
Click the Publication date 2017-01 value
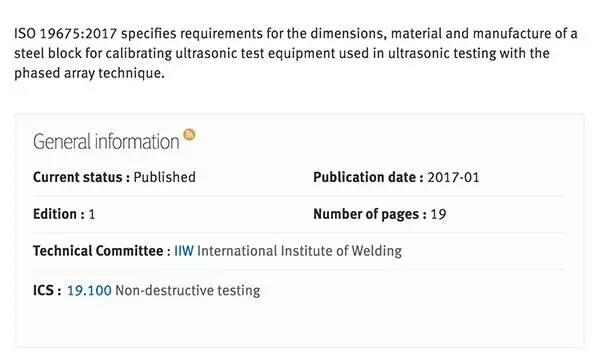point(453,177)
